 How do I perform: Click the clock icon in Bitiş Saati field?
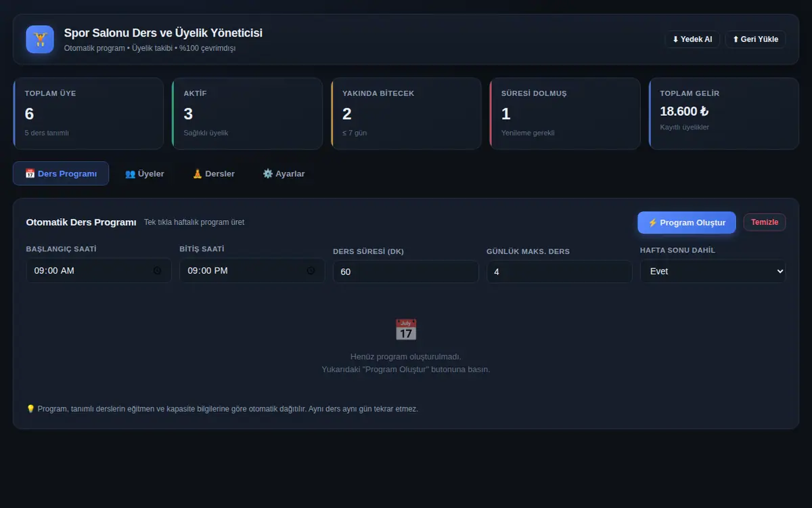click(311, 270)
